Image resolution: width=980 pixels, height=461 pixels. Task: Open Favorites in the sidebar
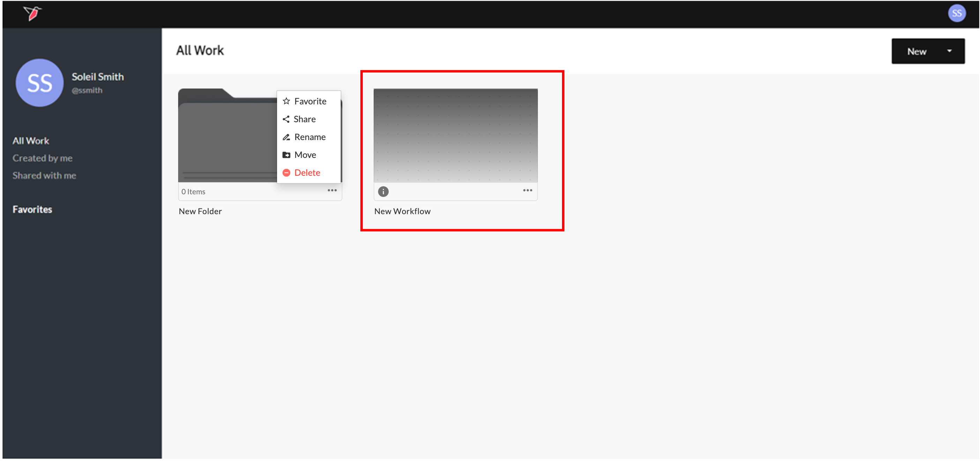coord(32,210)
